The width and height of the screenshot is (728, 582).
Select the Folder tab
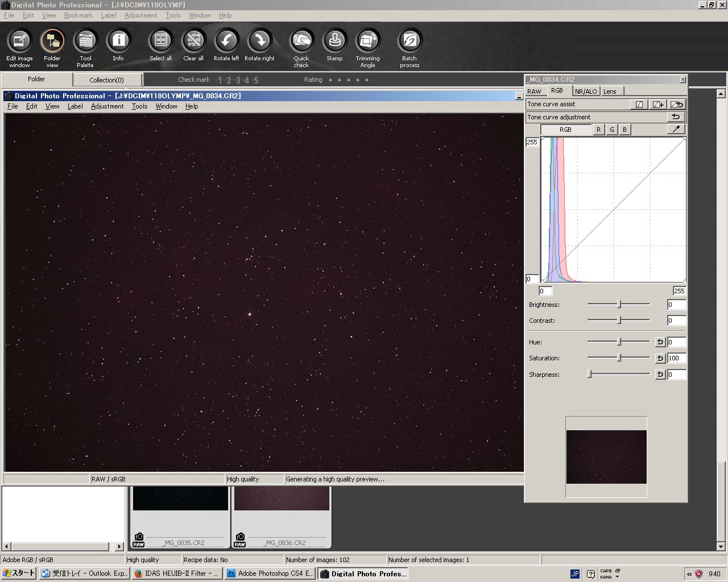(x=36, y=80)
